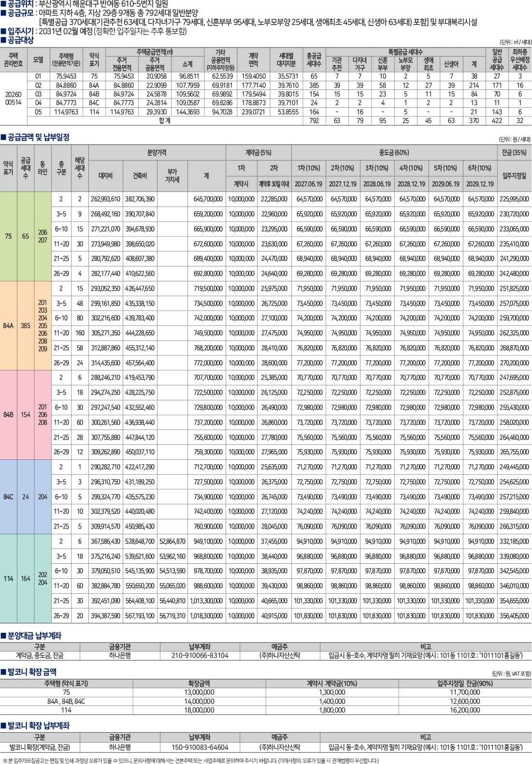This screenshot has width=532, height=764.
Task: Select the VAT amount '52,864,870'
Action: click(x=173, y=542)
